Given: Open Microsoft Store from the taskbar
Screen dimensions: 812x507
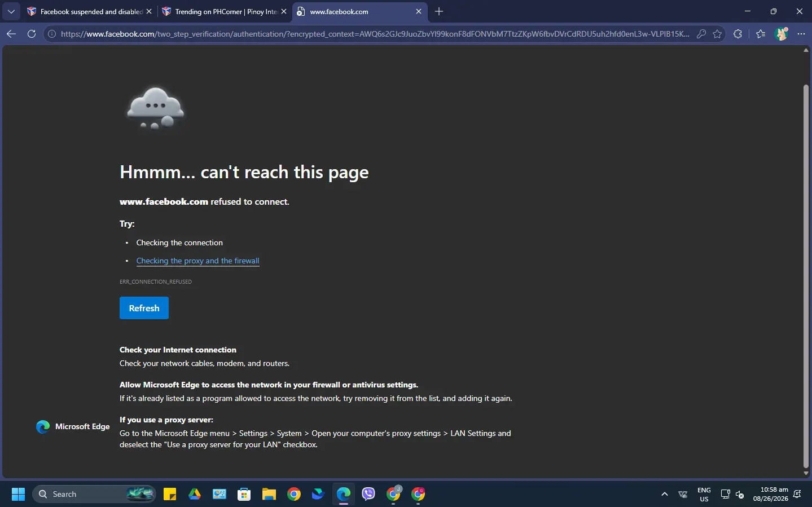Looking at the screenshot, I should [244, 494].
